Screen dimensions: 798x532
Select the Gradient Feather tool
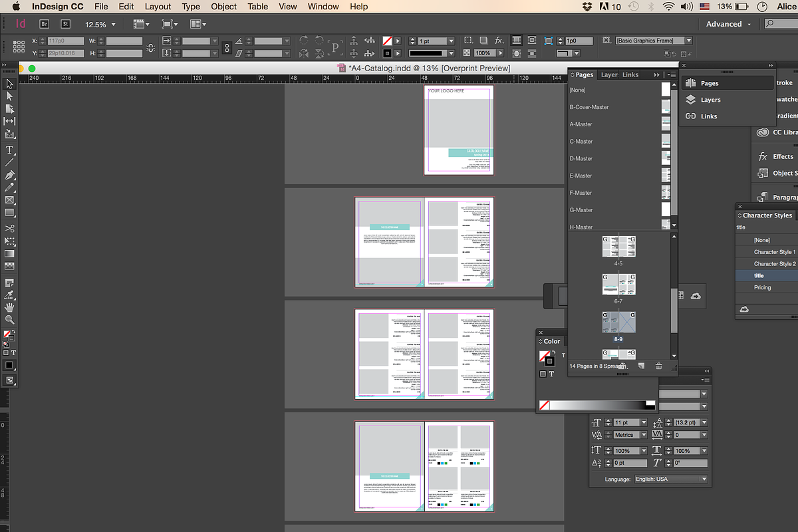(9, 265)
